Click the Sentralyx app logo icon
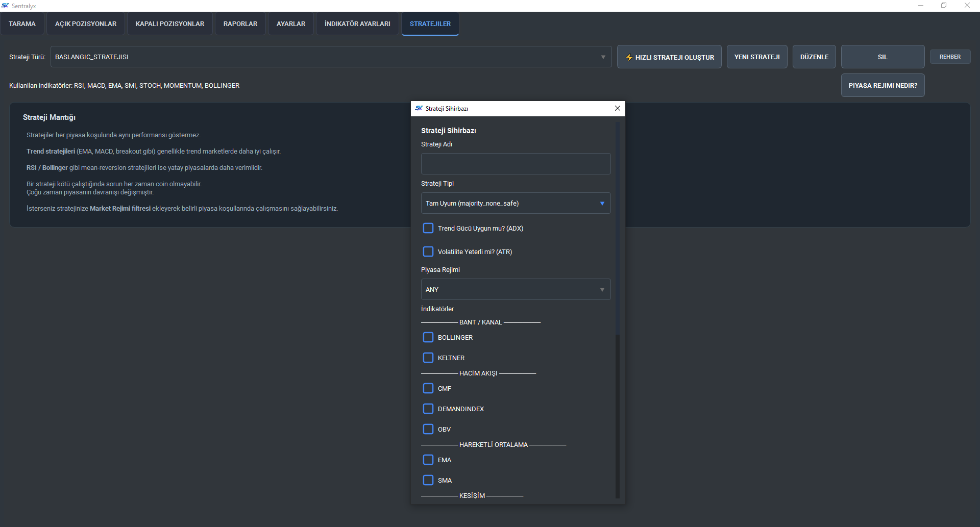This screenshot has width=980, height=527. pos(5,6)
